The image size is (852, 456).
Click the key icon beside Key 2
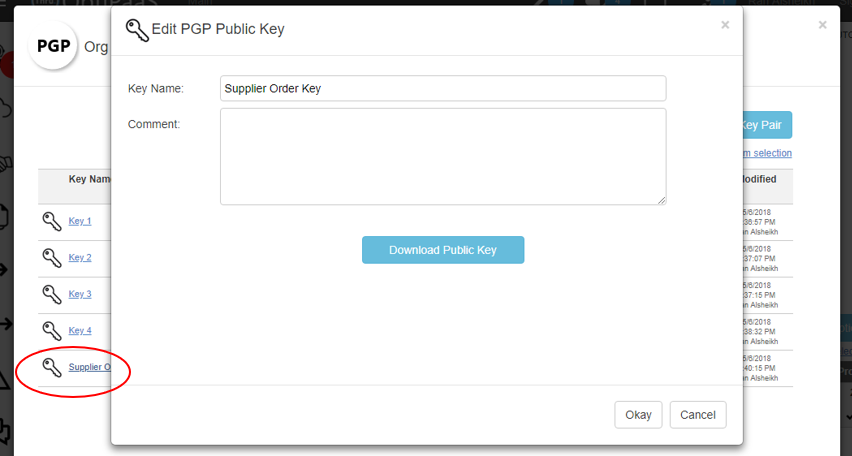52,258
